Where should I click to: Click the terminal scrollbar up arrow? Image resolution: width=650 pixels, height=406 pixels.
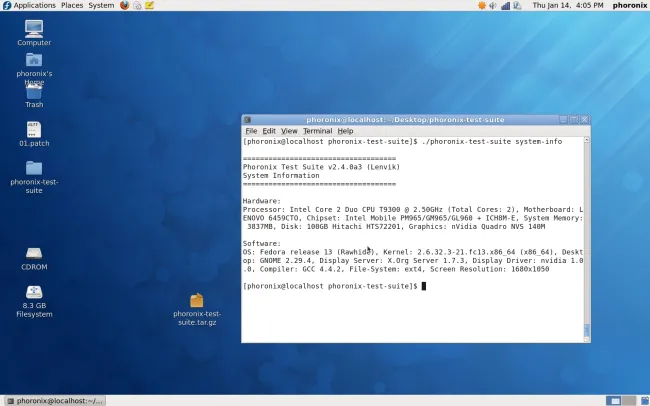587,140
